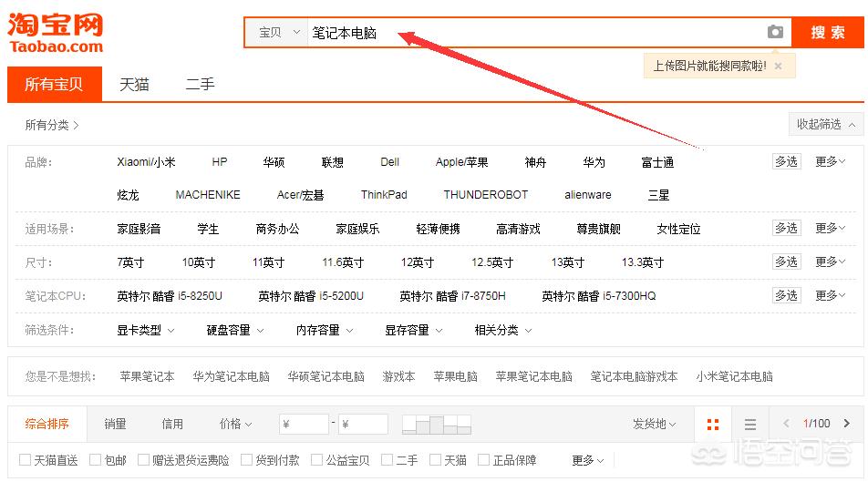Search suggestion 华为笔记本电脑
The height and width of the screenshot is (482, 868).
click(x=232, y=377)
